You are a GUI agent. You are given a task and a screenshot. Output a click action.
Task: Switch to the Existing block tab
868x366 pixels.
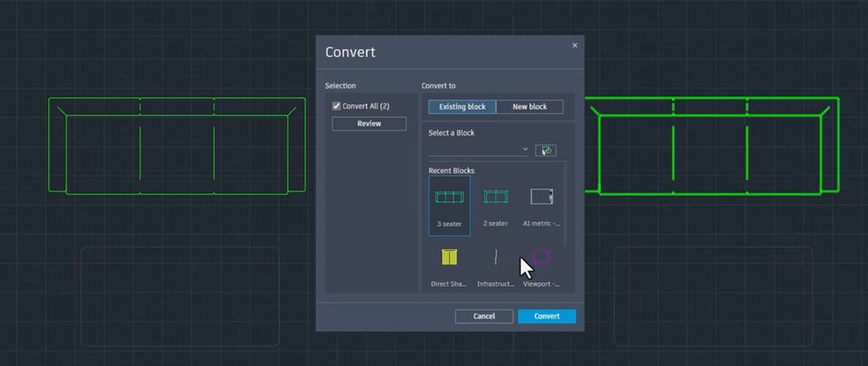(462, 107)
